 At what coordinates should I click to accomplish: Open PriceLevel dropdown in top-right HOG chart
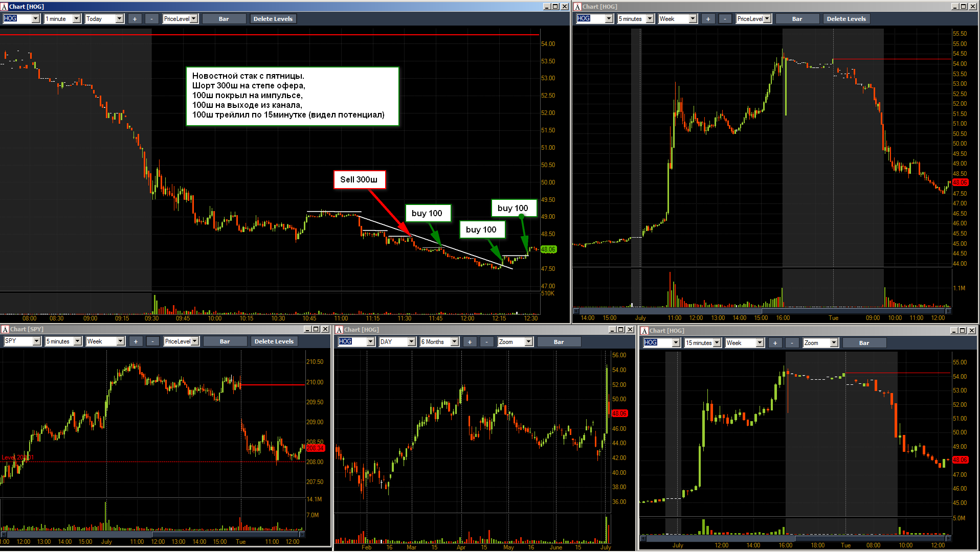pos(767,19)
